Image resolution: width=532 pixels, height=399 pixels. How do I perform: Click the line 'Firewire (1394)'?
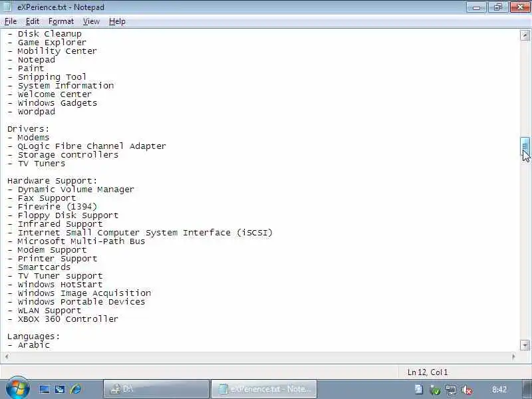[53, 207]
